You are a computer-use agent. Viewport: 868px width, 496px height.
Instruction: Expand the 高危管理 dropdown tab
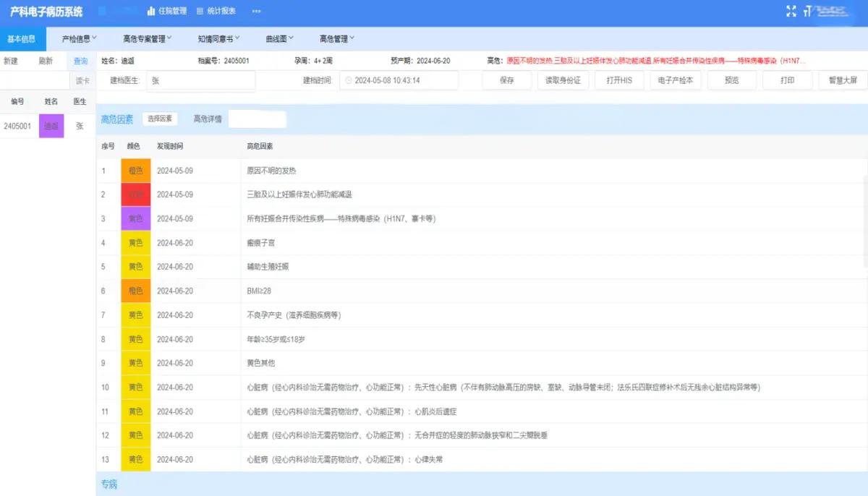[x=337, y=39]
